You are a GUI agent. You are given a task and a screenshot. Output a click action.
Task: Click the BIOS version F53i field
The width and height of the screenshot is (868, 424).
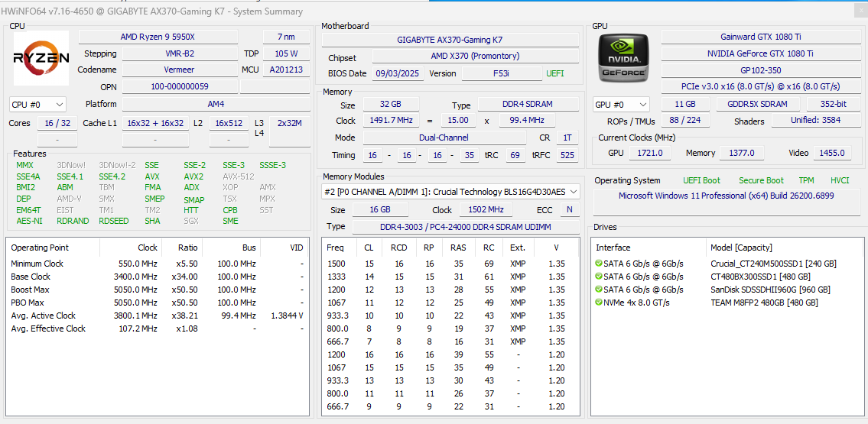click(x=502, y=73)
